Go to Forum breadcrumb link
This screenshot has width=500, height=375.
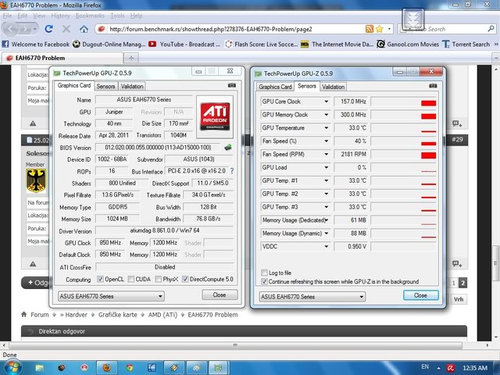pos(40,315)
